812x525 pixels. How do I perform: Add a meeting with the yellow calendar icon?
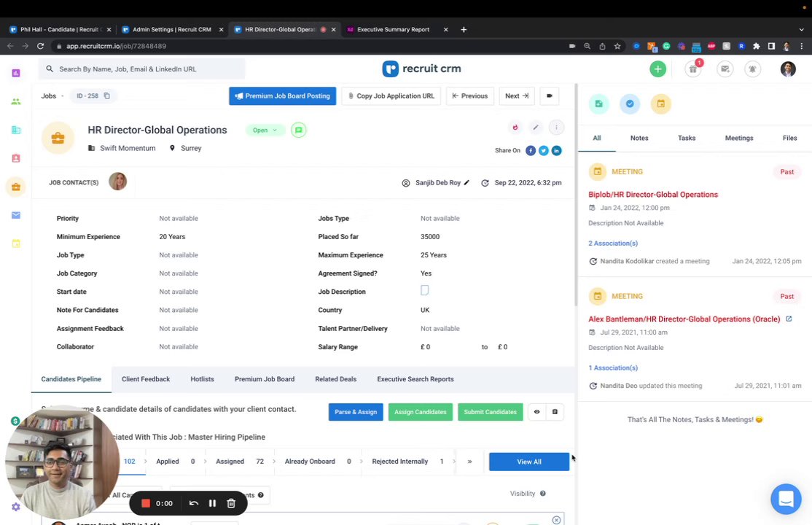click(x=661, y=104)
